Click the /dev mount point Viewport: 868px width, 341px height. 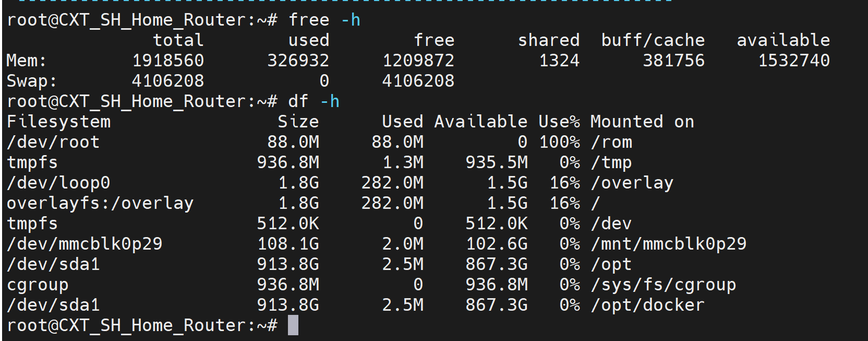(611, 224)
